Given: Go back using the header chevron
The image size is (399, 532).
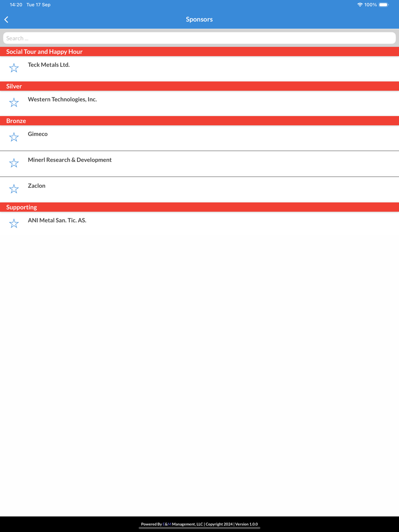Looking at the screenshot, I should point(6,20).
